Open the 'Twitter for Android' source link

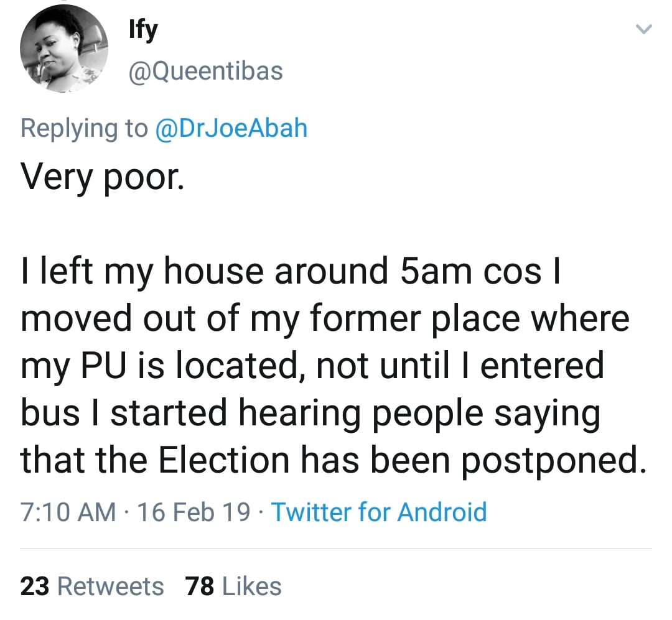click(380, 512)
